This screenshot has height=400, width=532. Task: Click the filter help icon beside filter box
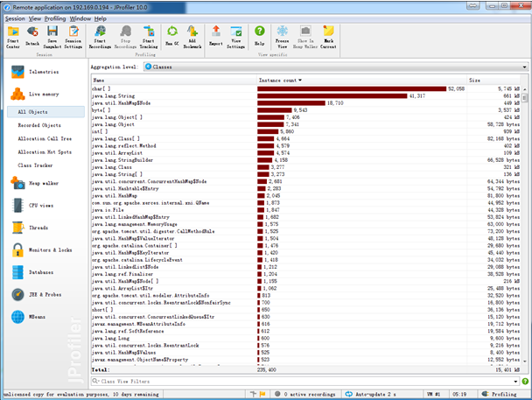[x=525, y=382]
